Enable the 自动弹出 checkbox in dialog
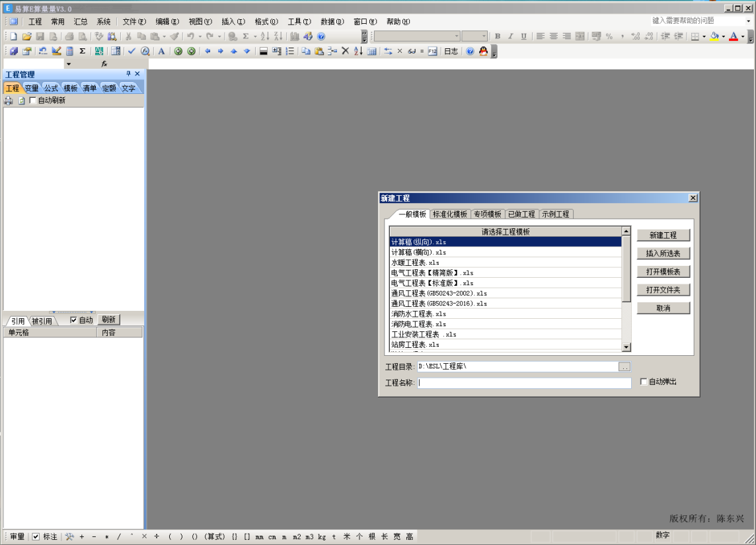The image size is (756, 545). coord(644,382)
